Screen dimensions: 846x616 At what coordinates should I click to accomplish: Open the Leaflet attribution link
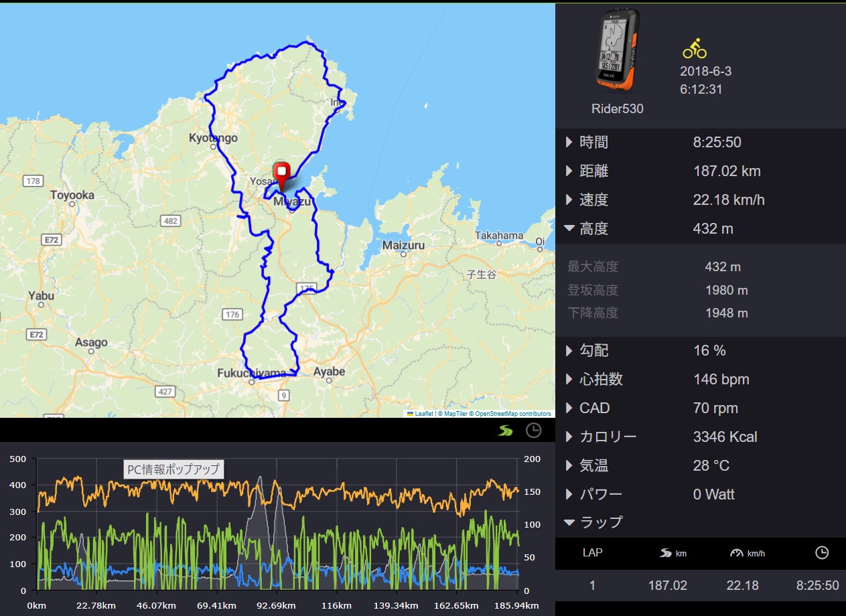click(x=423, y=414)
